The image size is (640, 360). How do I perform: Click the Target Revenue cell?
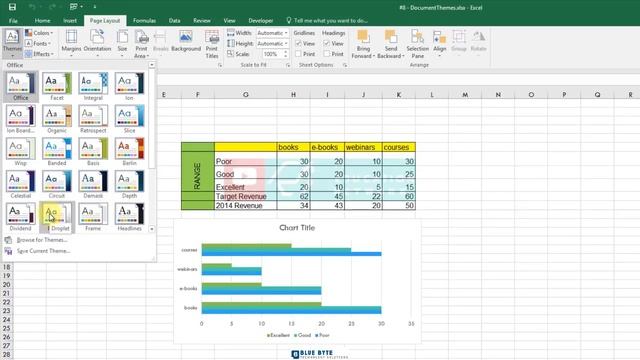click(x=245, y=196)
